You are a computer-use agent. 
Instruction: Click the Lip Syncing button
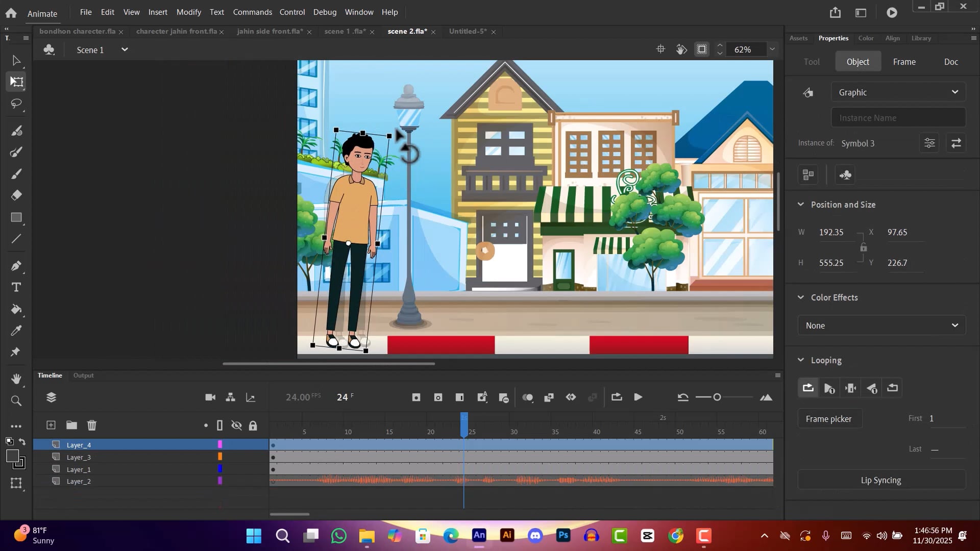(881, 480)
